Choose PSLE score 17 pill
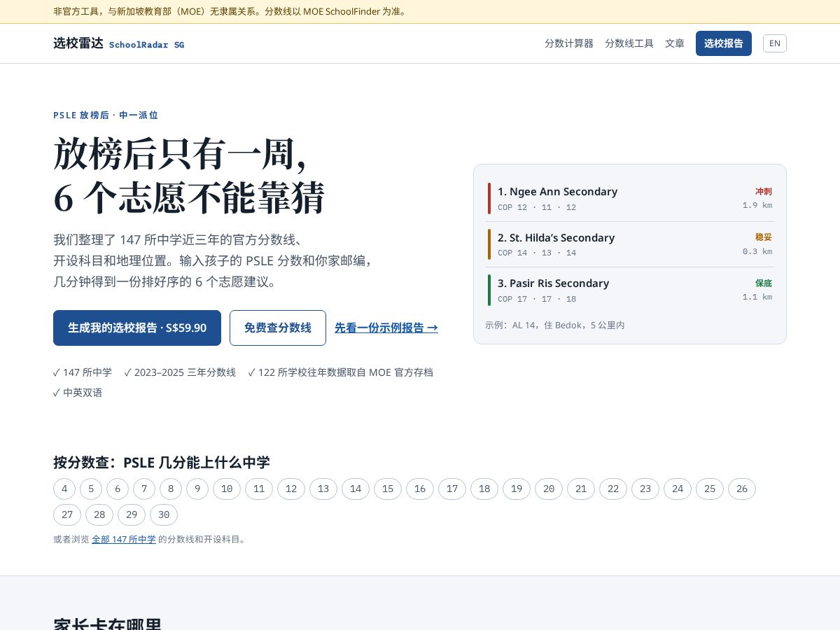The width and height of the screenshot is (840, 630). point(452,489)
